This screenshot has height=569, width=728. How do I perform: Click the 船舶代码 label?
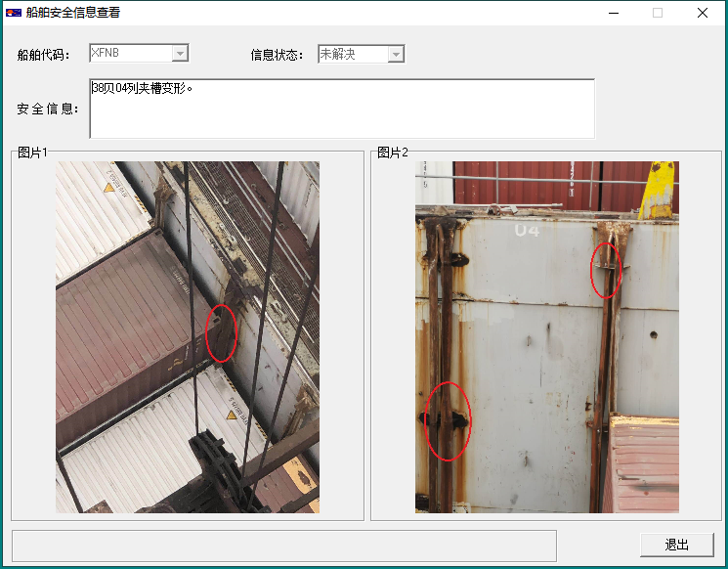[x=44, y=55]
